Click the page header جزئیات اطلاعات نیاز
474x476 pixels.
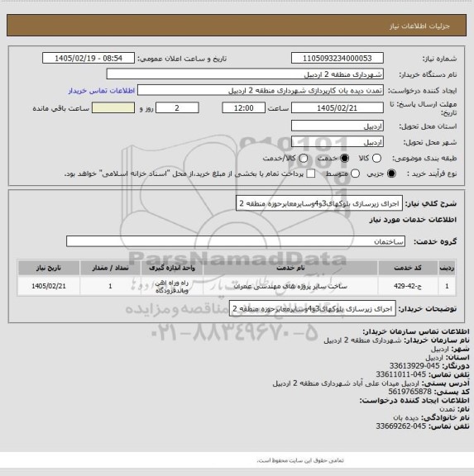tap(419, 26)
